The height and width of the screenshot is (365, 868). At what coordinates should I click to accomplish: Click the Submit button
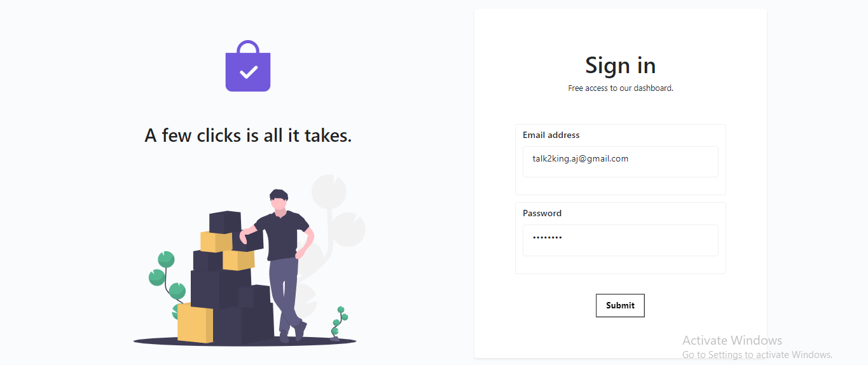[620, 305]
